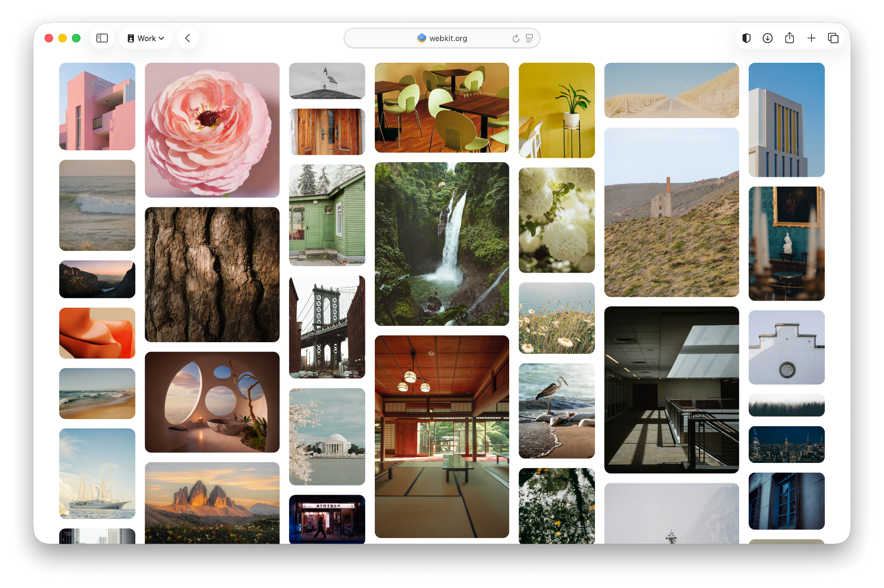This screenshot has height=588, width=884.
Task: Open the Work profile dropdown
Action: [x=146, y=38]
